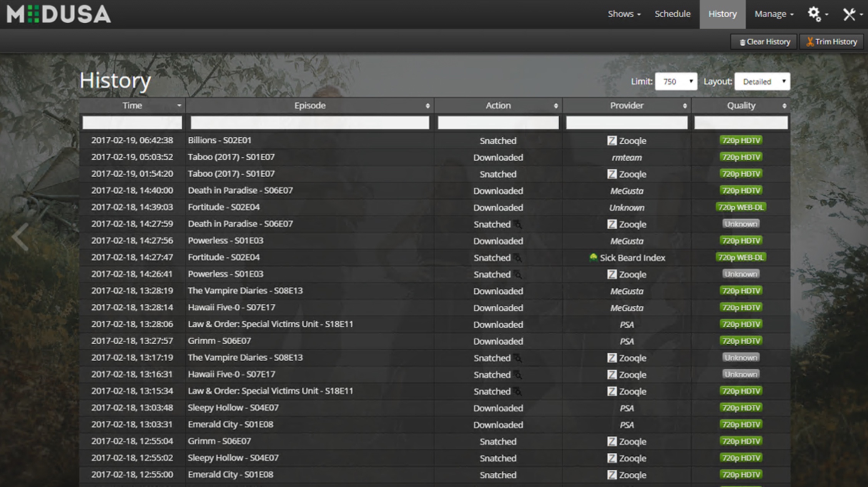868x487 pixels.
Task: Focus the Episode filter field
Action: [x=310, y=123]
